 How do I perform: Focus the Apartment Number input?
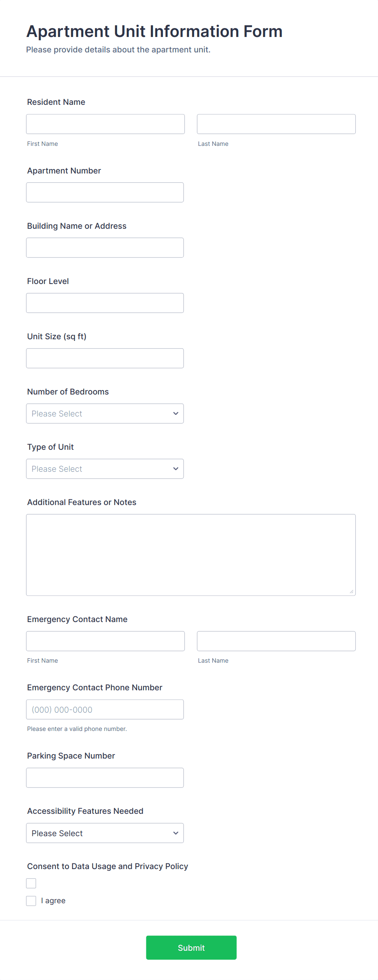coord(105,192)
